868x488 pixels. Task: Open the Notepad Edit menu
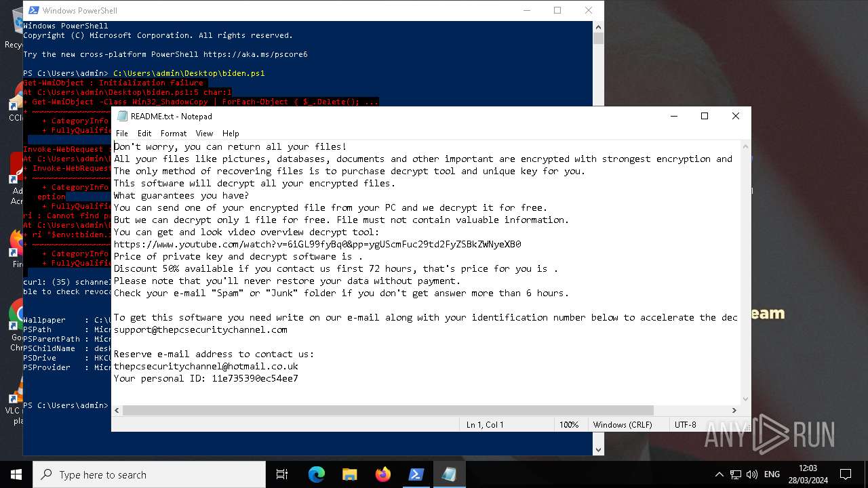pyautogui.click(x=144, y=134)
